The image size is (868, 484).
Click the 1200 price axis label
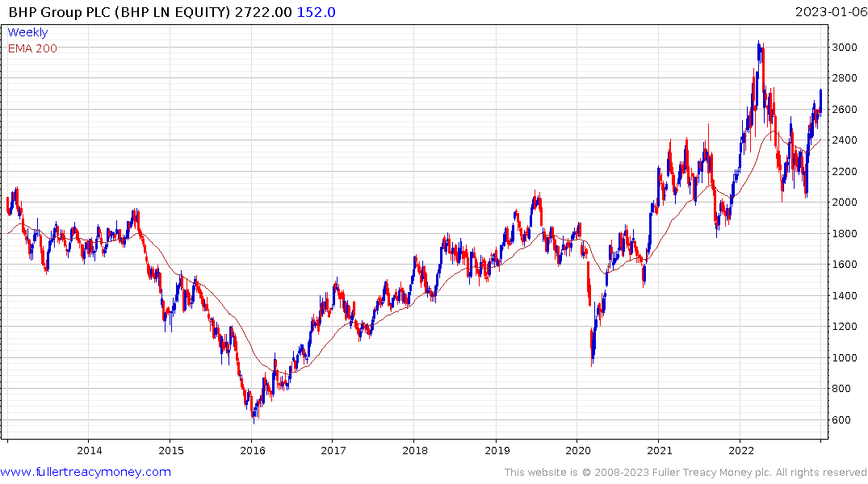[845, 327]
